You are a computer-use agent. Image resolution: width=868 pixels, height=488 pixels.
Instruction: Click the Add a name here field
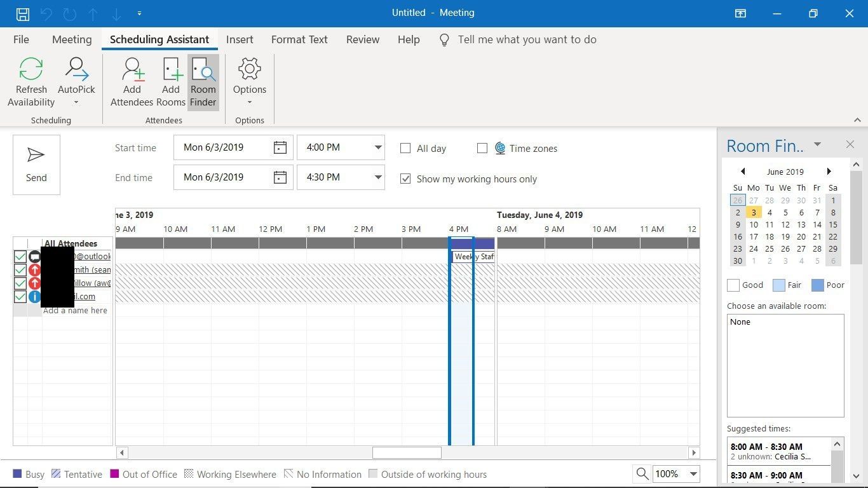75,310
